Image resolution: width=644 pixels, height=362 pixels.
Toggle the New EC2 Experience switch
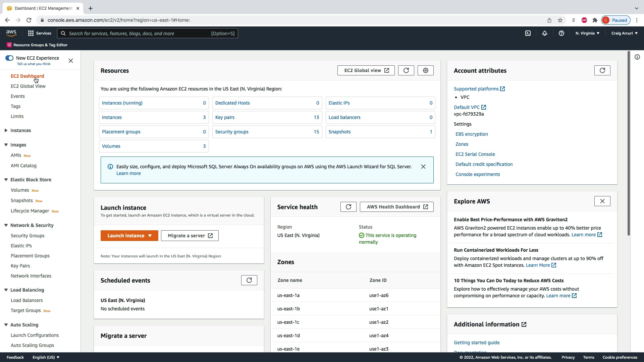(x=9, y=58)
